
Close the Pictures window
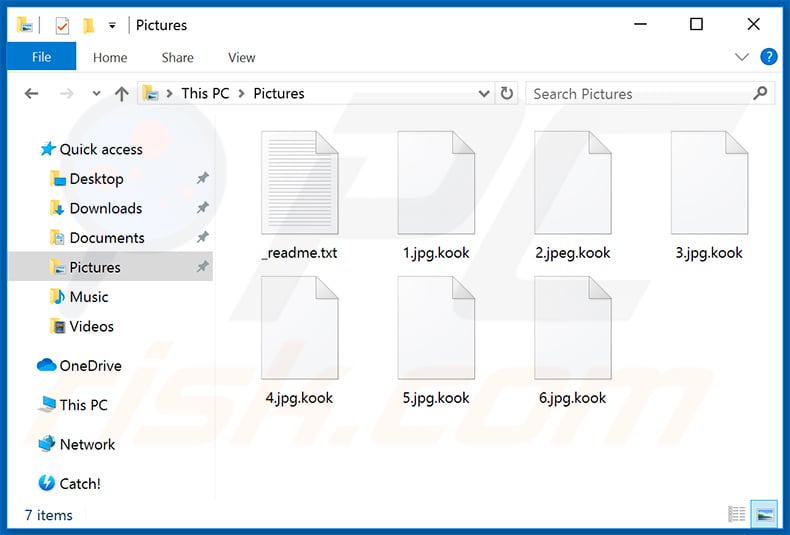pyautogui.click(x=753, y=24)
